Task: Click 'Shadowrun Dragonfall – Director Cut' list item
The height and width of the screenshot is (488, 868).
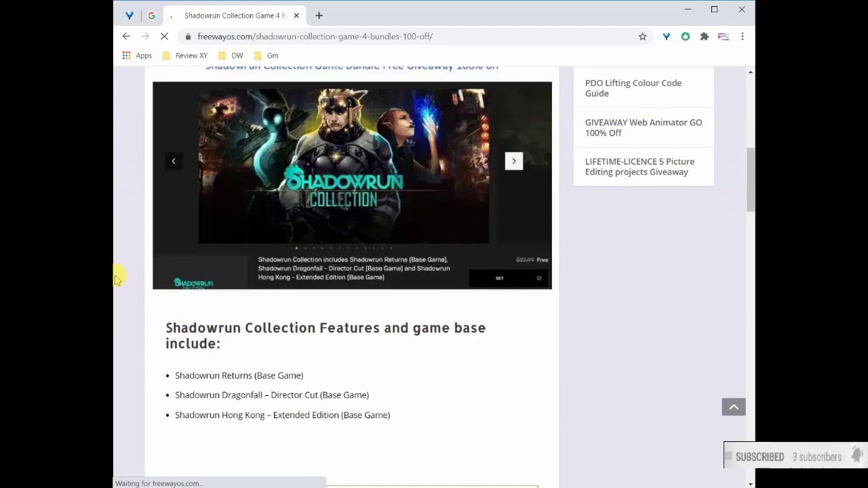Action: (x=272, y=395)
